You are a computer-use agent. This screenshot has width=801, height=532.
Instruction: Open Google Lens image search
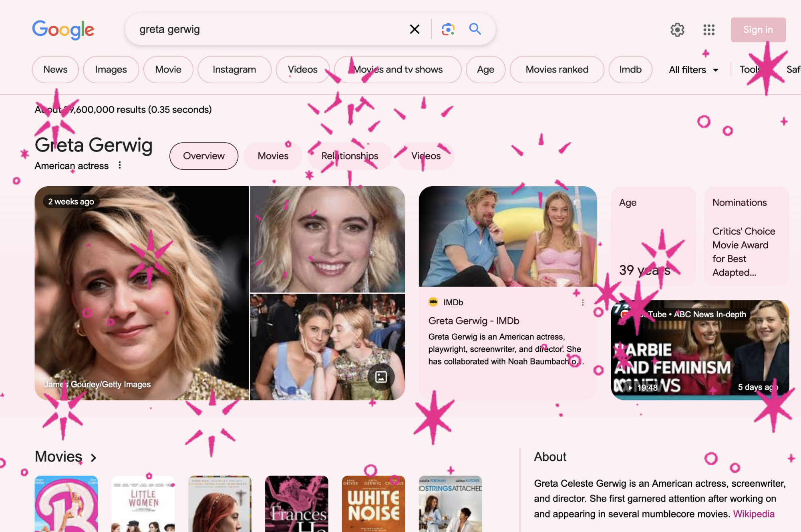[448, 29]
